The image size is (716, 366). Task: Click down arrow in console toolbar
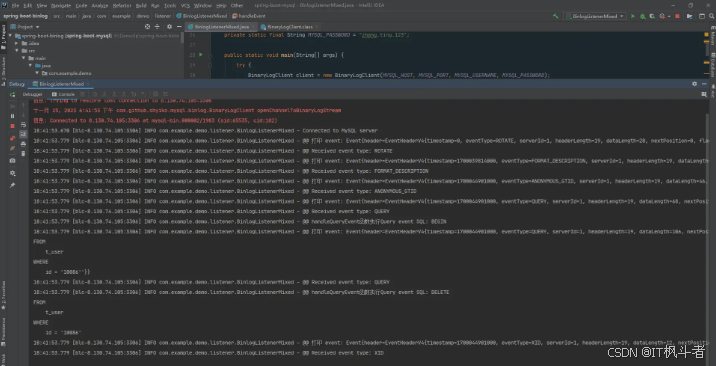click(x=23, y=115)
